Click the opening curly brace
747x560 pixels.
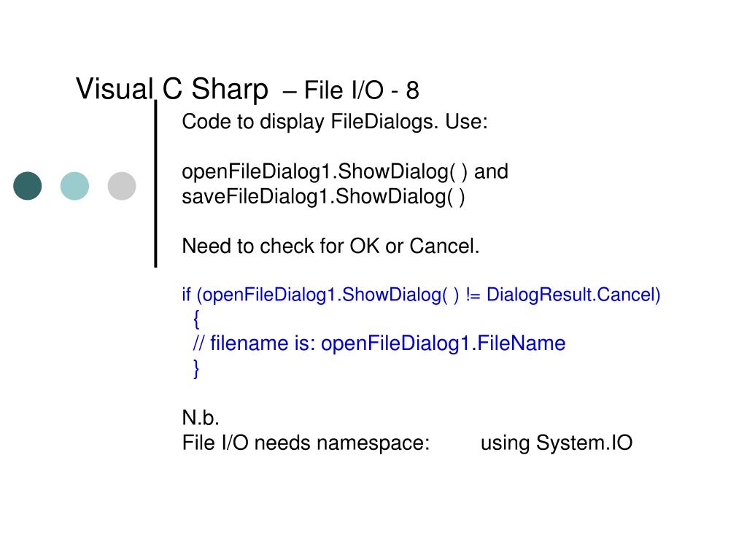pyautogui.click(x=196, y=319)
